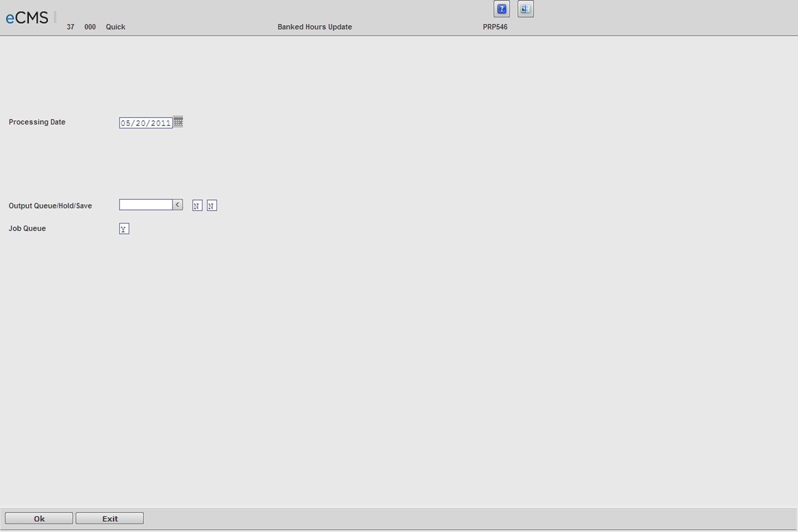
Task: Click the "Banked Hours Update" title text
Action: pyautogui.click(x=315, y=27)
